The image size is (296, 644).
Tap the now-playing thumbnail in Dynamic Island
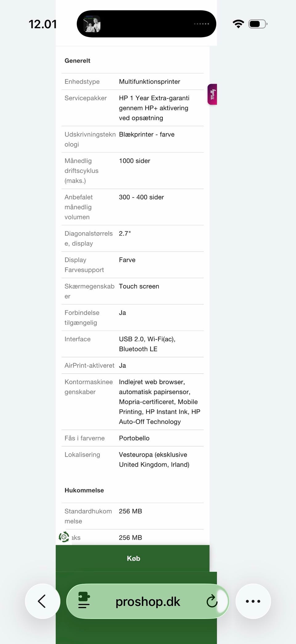(92, 24)
